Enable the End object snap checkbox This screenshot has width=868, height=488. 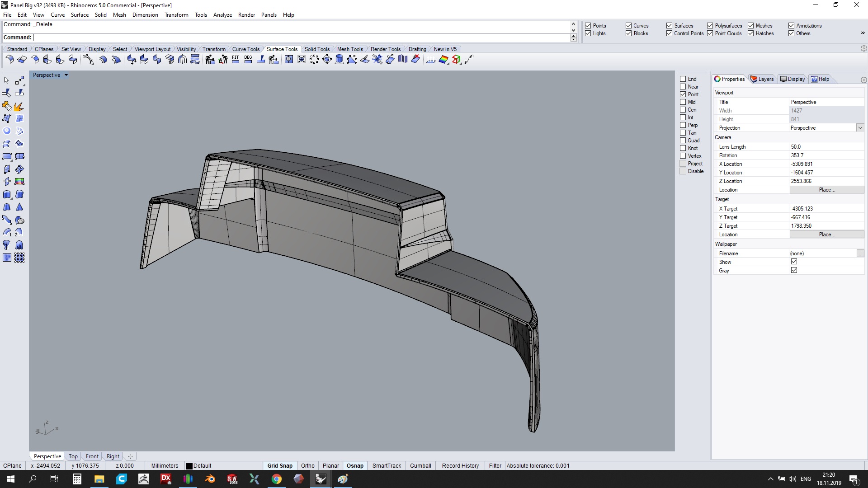tap(683, 79)
